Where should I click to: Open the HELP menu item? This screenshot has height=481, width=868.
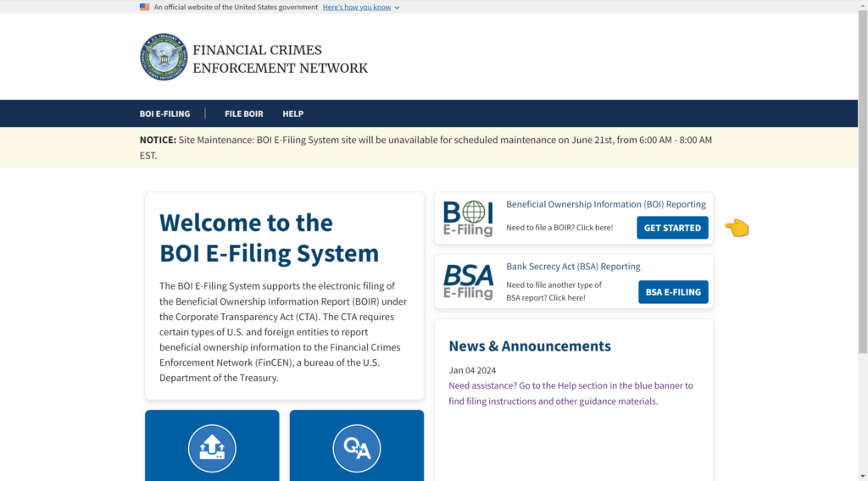click(292, 113)
